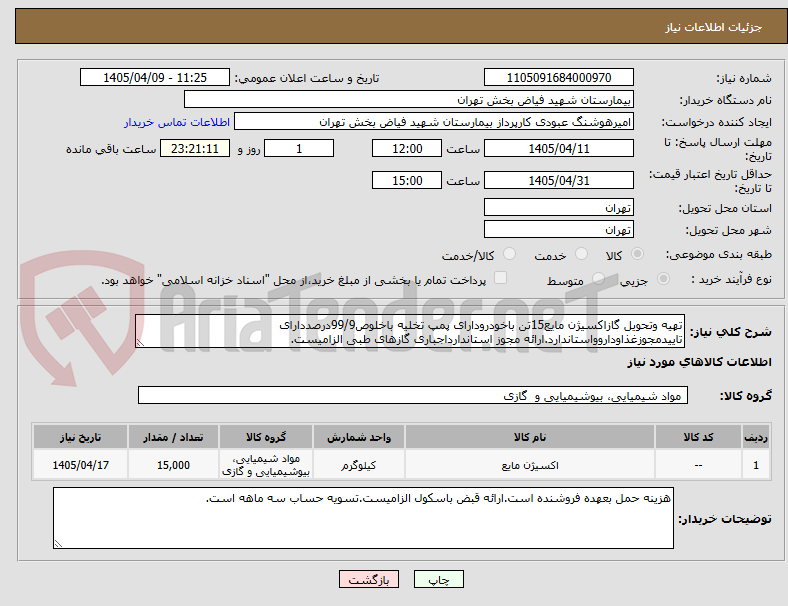788x606 pixels.
Task: Click the جزئیات اطلاعات نیاز page header
Action: [x=714, y=27]
